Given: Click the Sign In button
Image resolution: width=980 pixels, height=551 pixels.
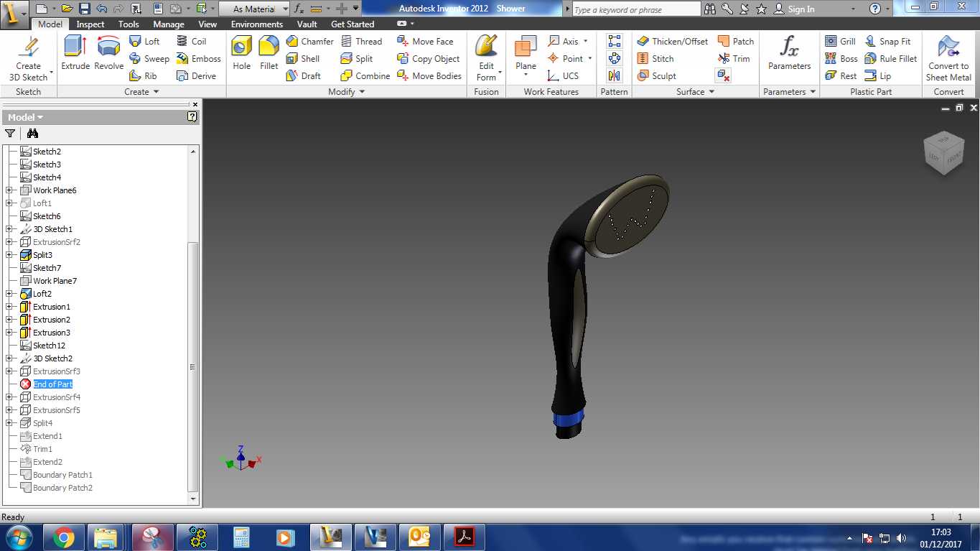Looking at the screenshot, I should tap(793, 9).
